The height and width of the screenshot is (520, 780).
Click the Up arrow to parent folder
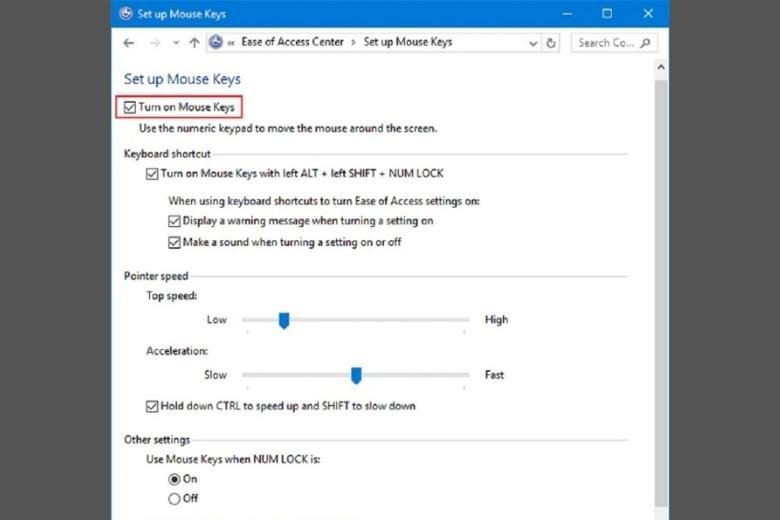point(194,43)
